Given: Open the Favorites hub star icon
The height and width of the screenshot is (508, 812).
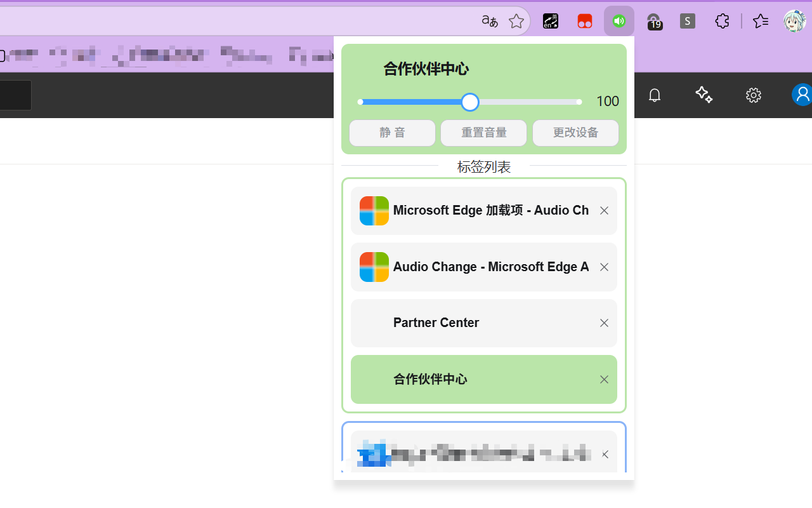Looking at the screenshot, I should point(760,21).
